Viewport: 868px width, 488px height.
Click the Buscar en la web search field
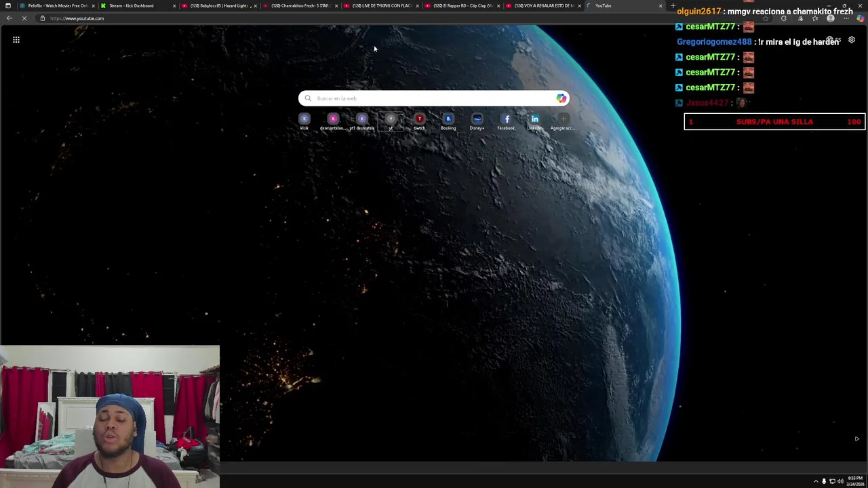click(433, 98)
